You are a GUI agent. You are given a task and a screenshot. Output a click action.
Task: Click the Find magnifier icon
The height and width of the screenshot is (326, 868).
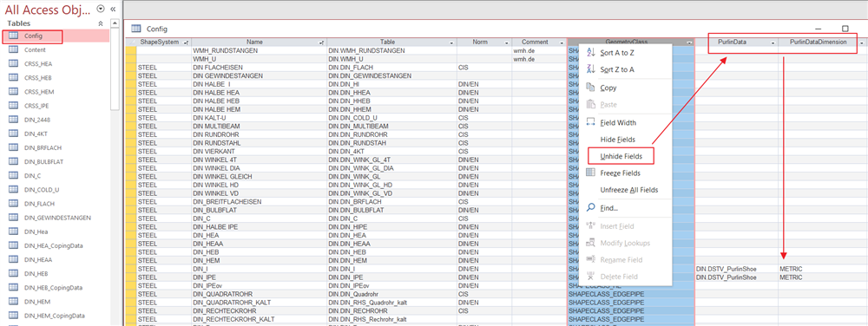590,208
